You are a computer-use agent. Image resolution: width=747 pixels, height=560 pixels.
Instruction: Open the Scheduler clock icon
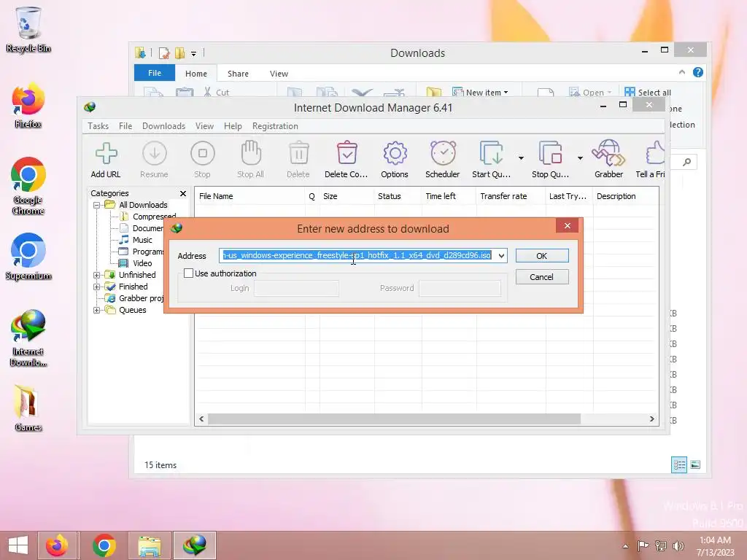[443, 153]
